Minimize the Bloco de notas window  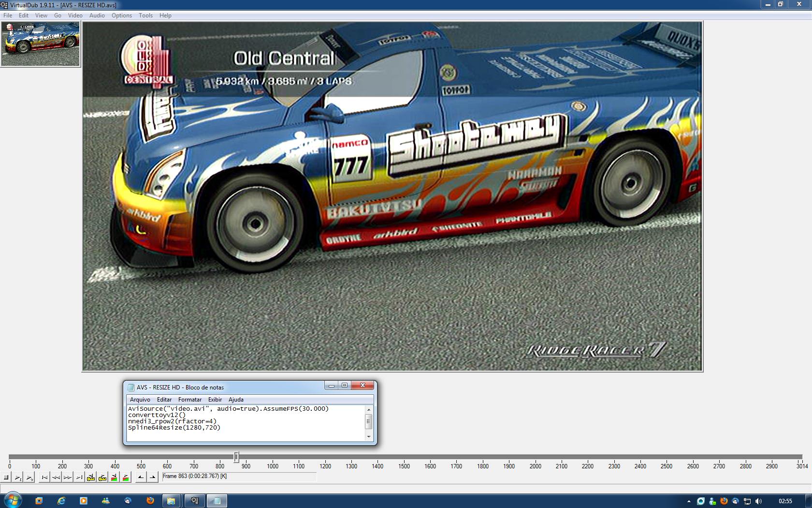[x=332, y=386]
